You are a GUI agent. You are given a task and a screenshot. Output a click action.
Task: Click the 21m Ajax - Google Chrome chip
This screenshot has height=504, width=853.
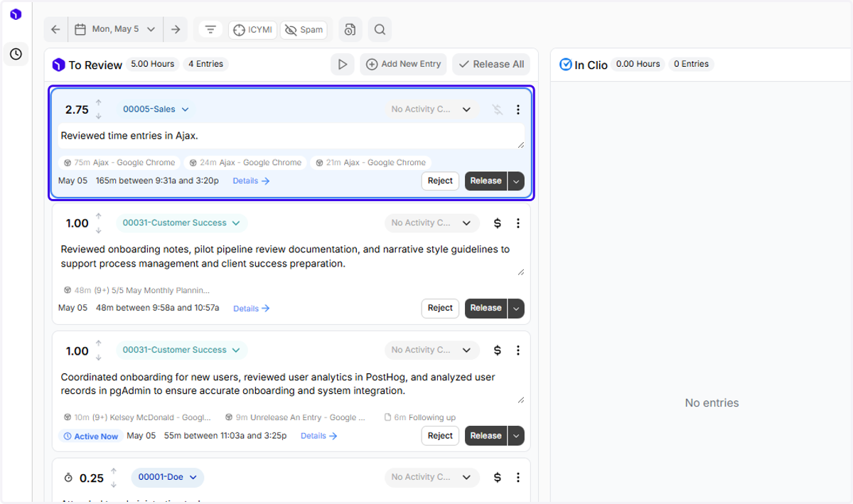coord(370,163)
